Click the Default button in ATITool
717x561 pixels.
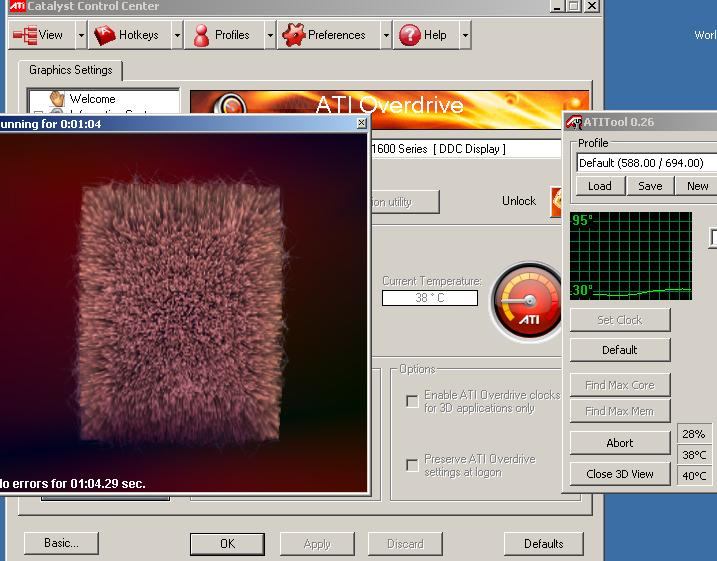point(620,350)
